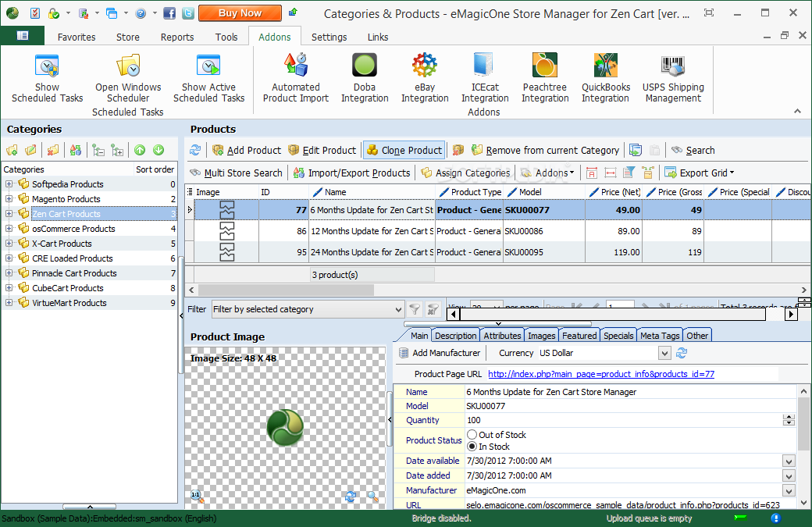Move category down with green arrow
The height and width of the screenshot is (527, 812).
click(158, 150)
